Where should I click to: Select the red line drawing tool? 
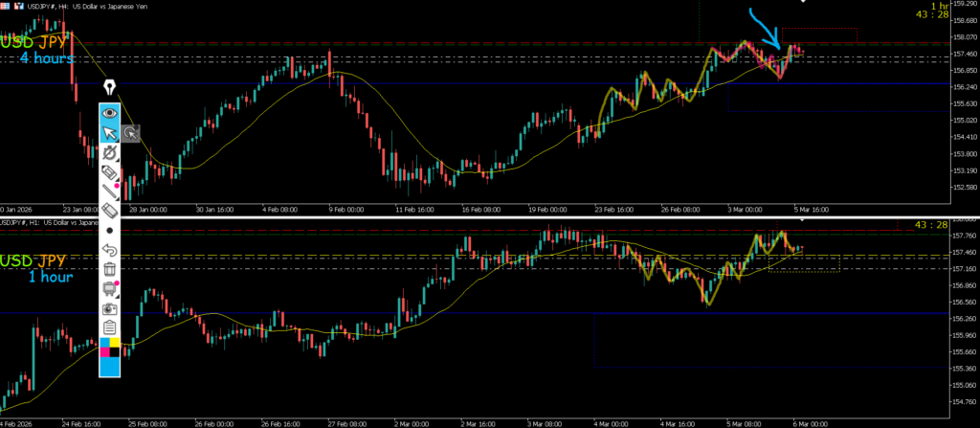pyautogui.click(x=110, y=191)
